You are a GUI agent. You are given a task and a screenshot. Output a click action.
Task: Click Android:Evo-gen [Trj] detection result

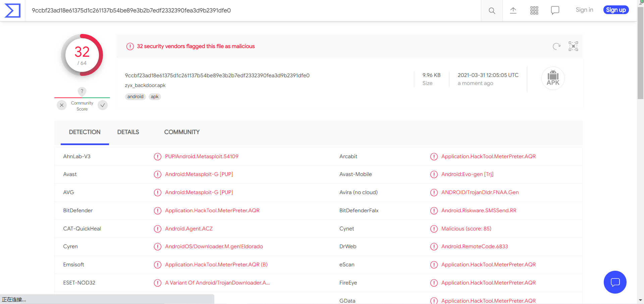pyautogui.click(x=467, y=174)
